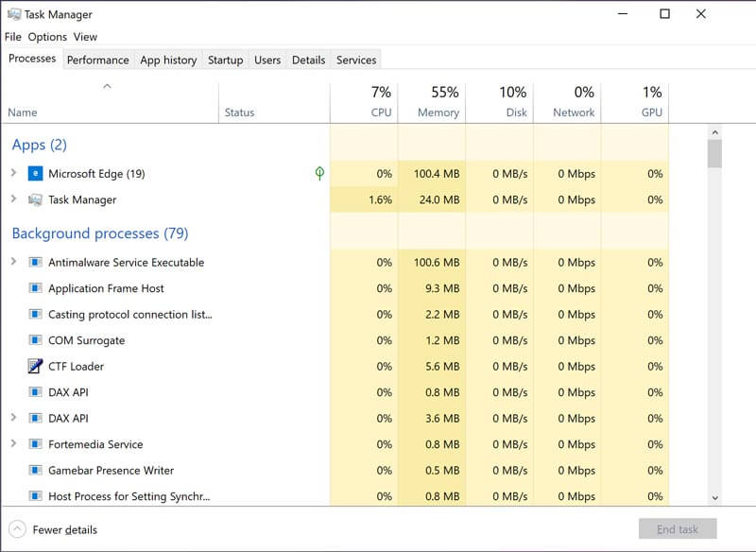Click the CTF Loader pen icon
Viewport: 756px width, 552px height.
click(35, 367)
